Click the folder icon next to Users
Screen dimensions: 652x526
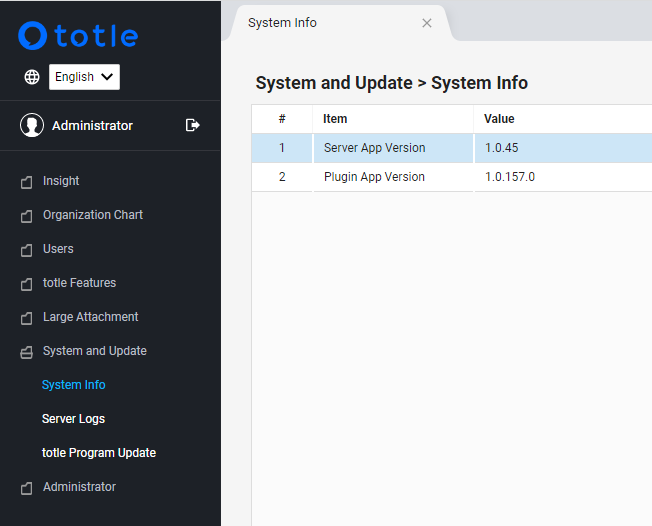point(27,250)
